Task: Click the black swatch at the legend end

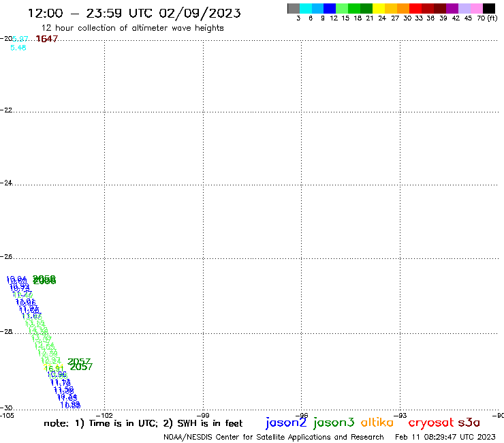Action: click(x=489, y=8)
